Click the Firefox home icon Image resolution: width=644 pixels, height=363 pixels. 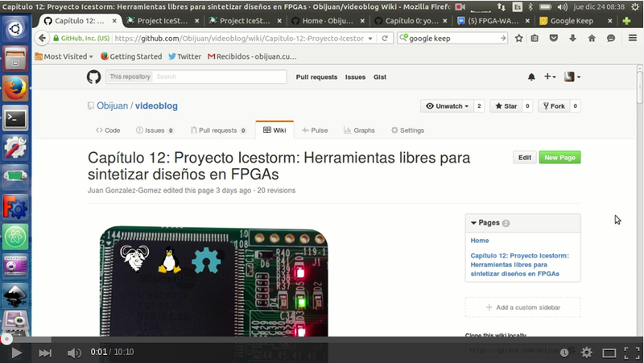click(x=592, y=38)
